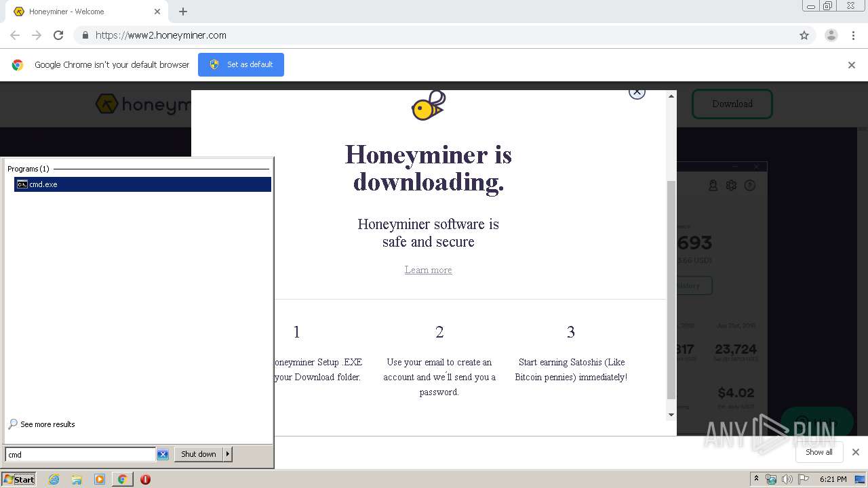Open Internet Explorer from taskbar

point(54,479)
